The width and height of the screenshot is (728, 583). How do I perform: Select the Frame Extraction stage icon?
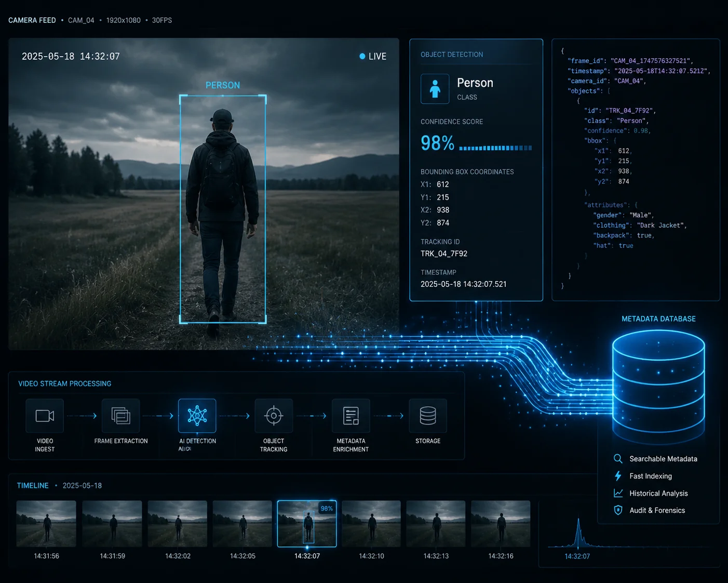pos(121,416)
